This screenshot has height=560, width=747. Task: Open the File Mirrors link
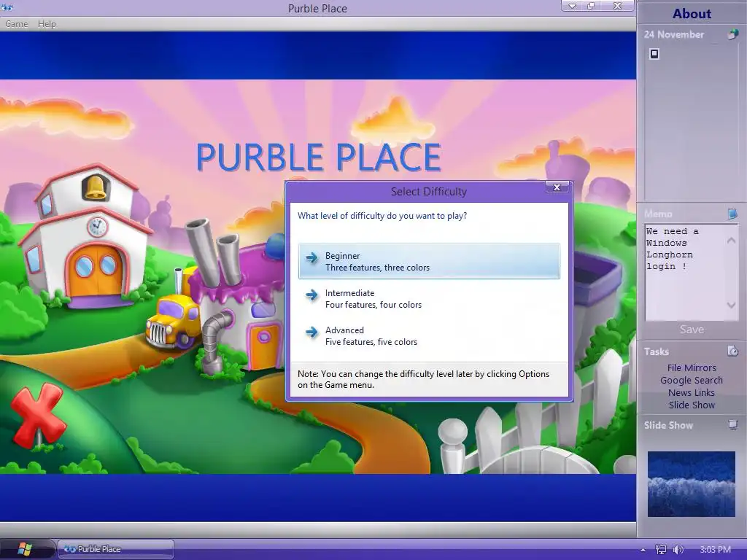pyautogui.click(x=692, y=367)
